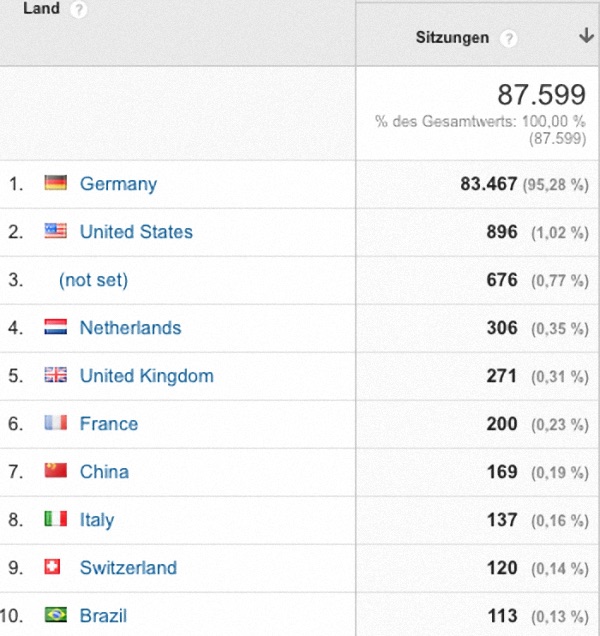This screenshot has width=600, height=636.
Task: Click the Switzerland flag icon
Action: (52, 567)
